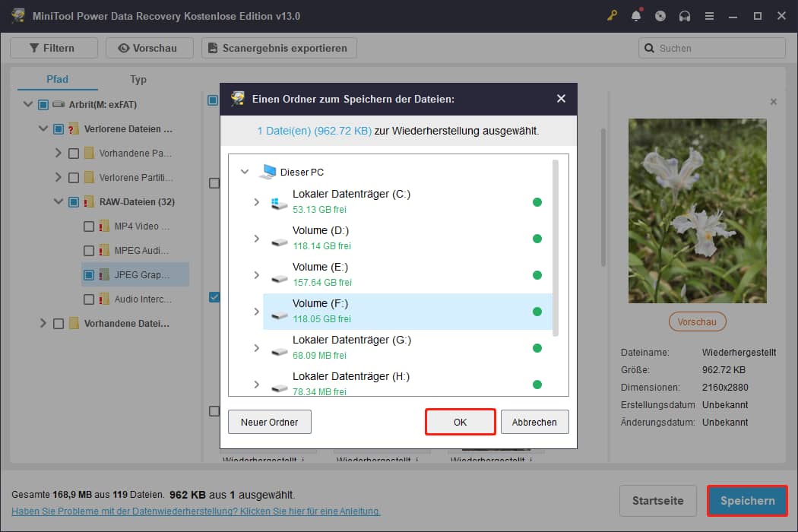Click the Dieser PC computer icon
The image size is (798, 532).
[268, 172]
